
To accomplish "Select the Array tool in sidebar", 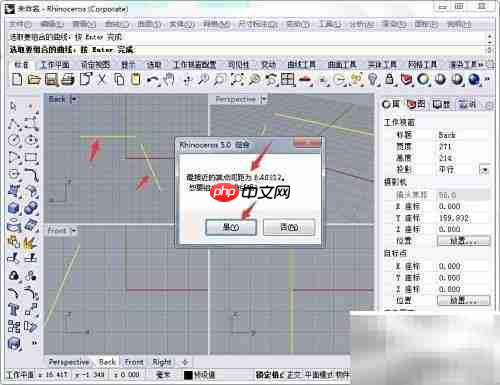I will pos(14,327).
